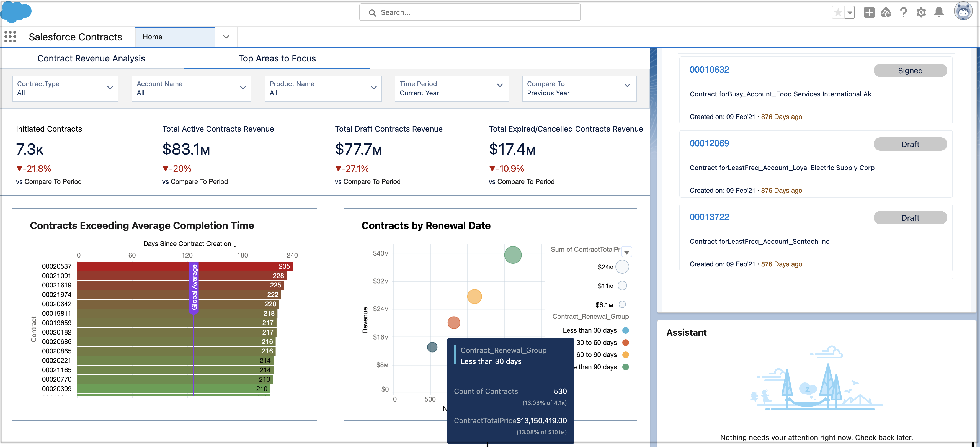Click Total Active Contracts Revenue $83.1M
980x447 pixels.
tap(186, 149)
